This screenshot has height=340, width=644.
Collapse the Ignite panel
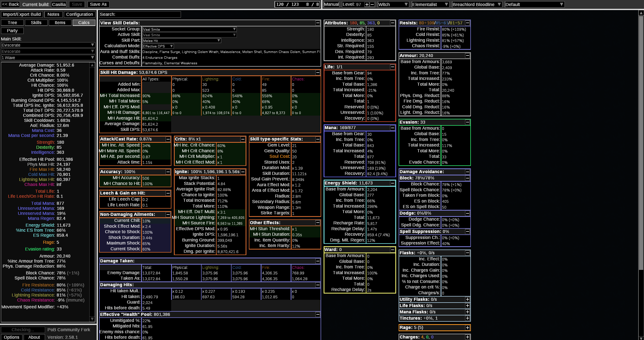click(243, 172)
